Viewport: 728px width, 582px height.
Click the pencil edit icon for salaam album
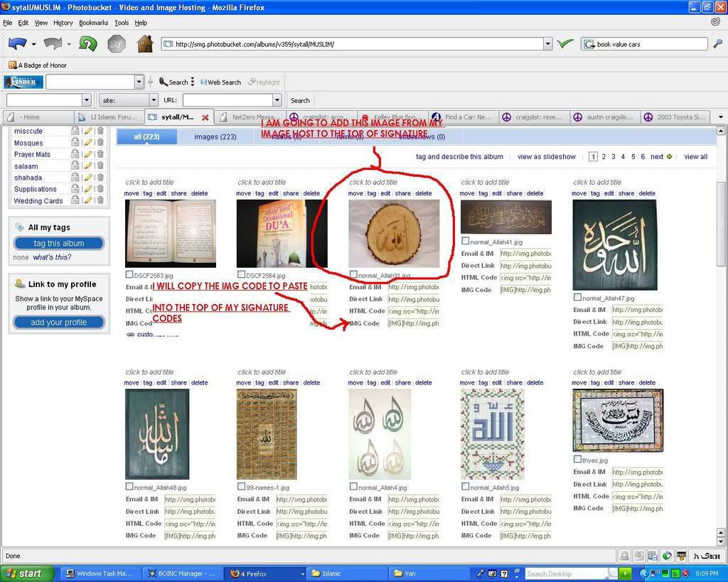coord(87,166)
